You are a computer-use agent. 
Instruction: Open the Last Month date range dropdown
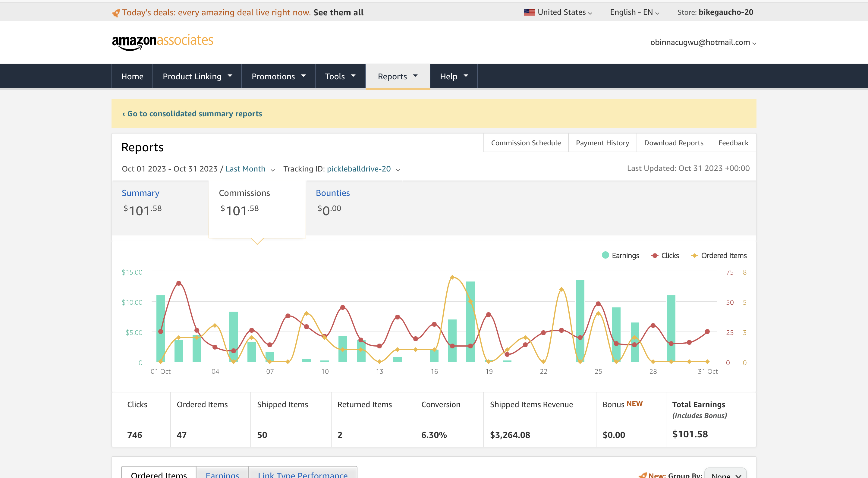(250, 169)
